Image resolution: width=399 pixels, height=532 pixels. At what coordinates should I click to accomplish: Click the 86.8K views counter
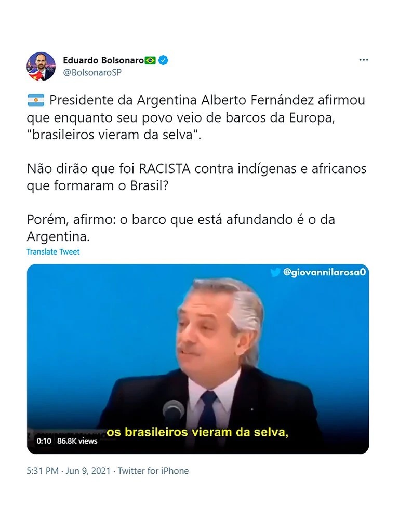point(77,441)
